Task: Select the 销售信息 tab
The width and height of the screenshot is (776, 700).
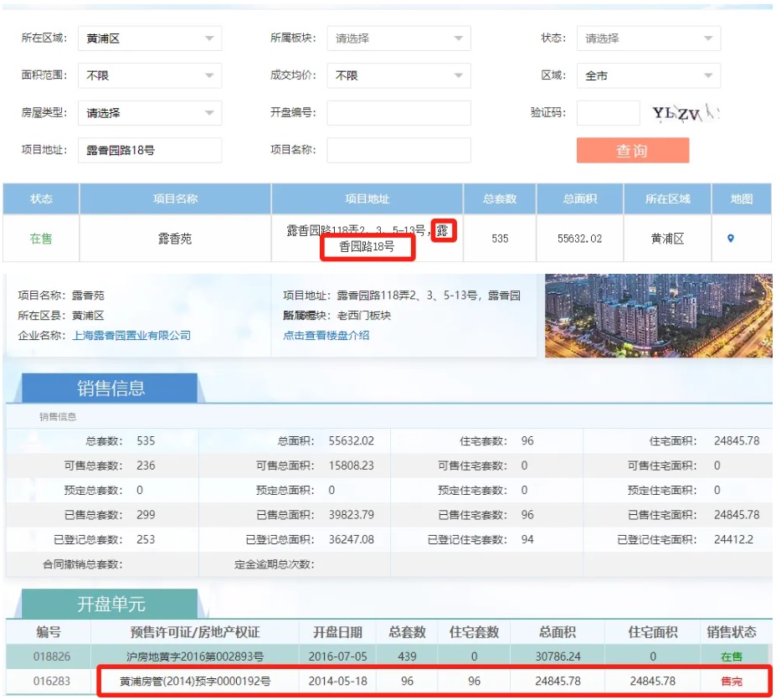Action: pyautogui.click(x=110, y=389)
